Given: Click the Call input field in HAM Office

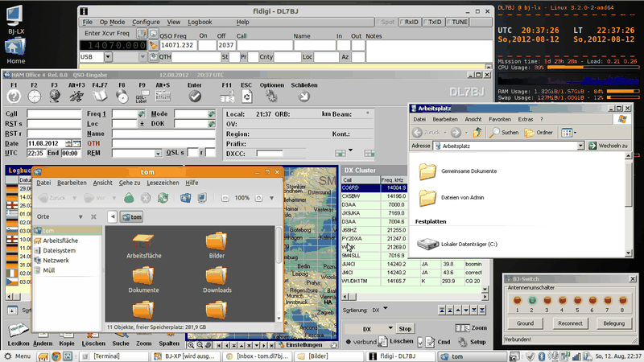Looking at the screenshot, I should pyautogui.click(x=54, y=113).
